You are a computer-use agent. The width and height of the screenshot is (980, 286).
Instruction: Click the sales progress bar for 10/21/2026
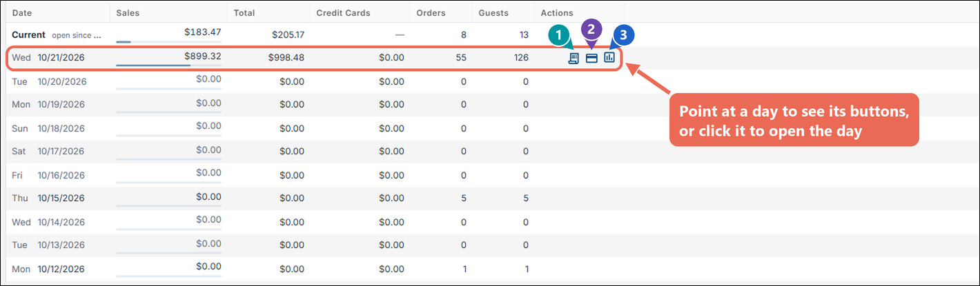(x=168, y=65)
